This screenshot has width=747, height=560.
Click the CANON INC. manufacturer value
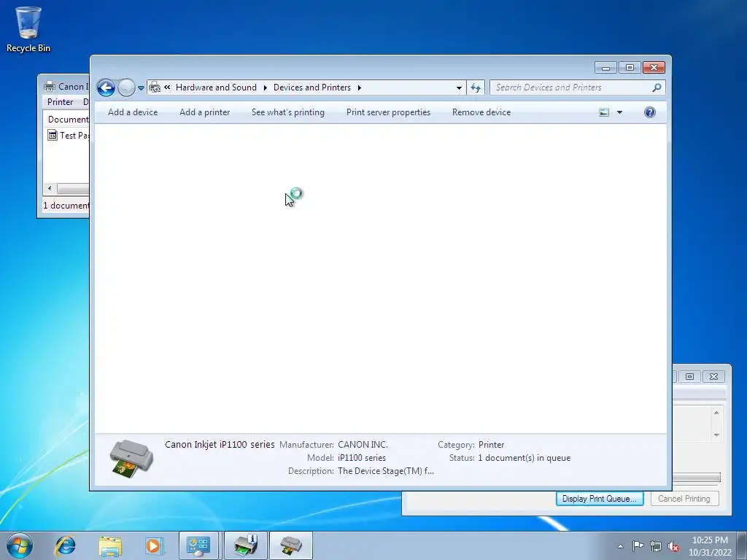coord(363,445)
